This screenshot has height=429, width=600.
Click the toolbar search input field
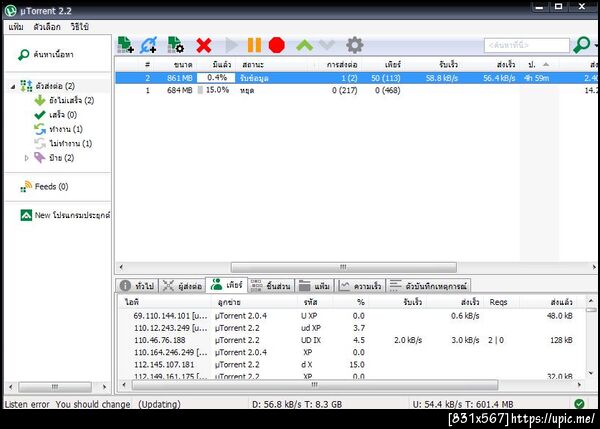527,45
